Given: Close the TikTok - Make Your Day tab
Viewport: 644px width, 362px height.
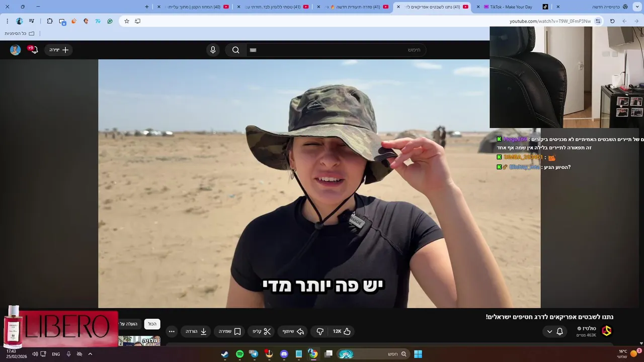Looking at the screenshot, I should [x=478, y=7].
